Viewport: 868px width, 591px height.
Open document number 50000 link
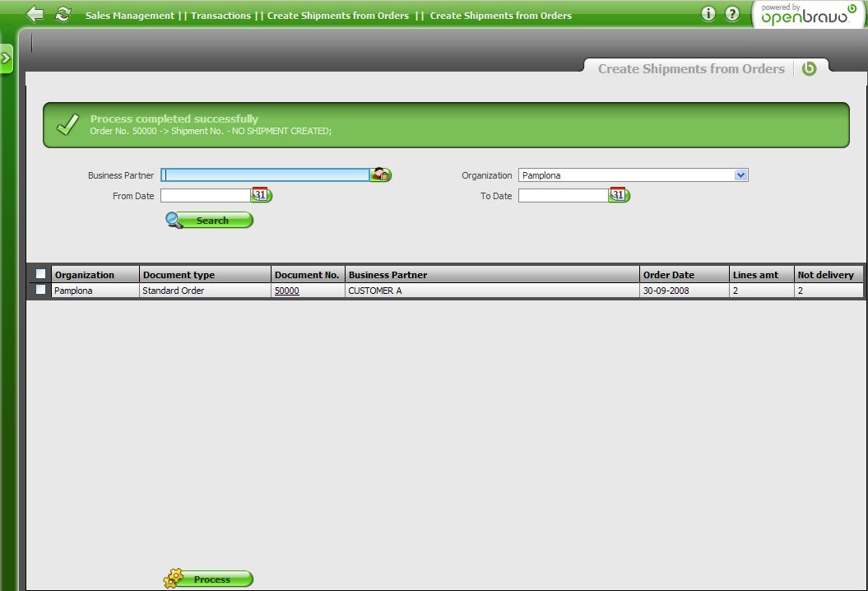point(287,291)
